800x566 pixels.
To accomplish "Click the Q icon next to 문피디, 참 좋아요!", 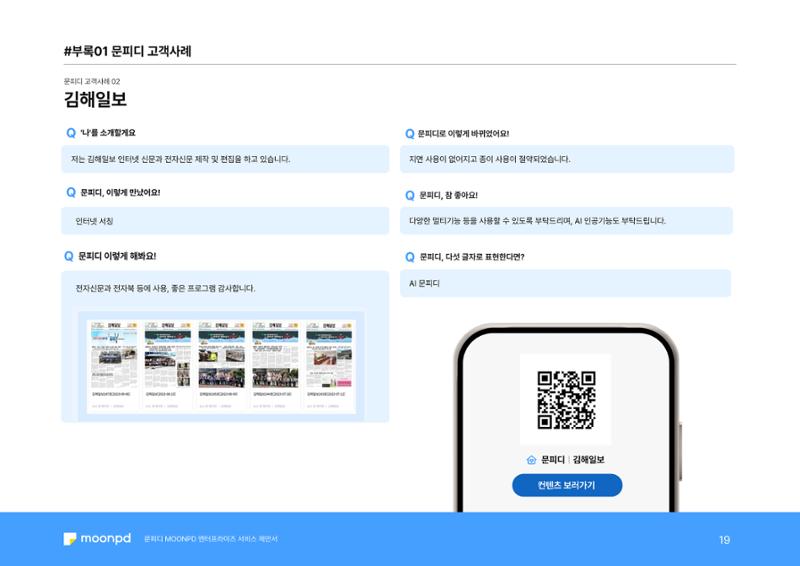I will tap(410, 195).
